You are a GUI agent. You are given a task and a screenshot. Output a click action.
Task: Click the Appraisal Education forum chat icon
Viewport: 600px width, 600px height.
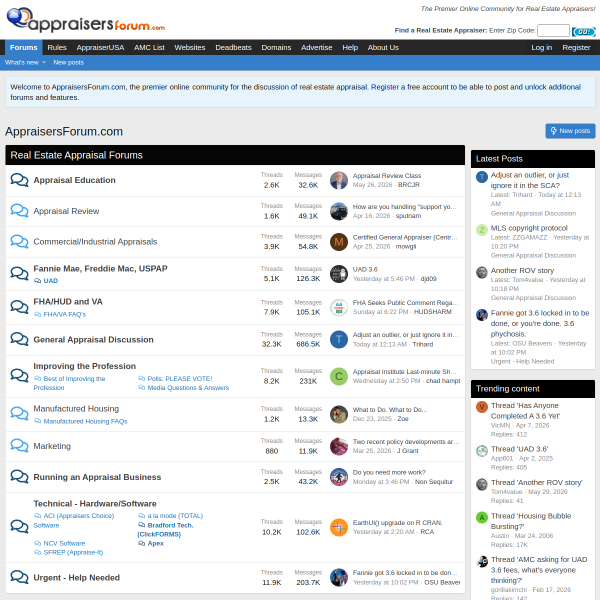coord(19,180)
